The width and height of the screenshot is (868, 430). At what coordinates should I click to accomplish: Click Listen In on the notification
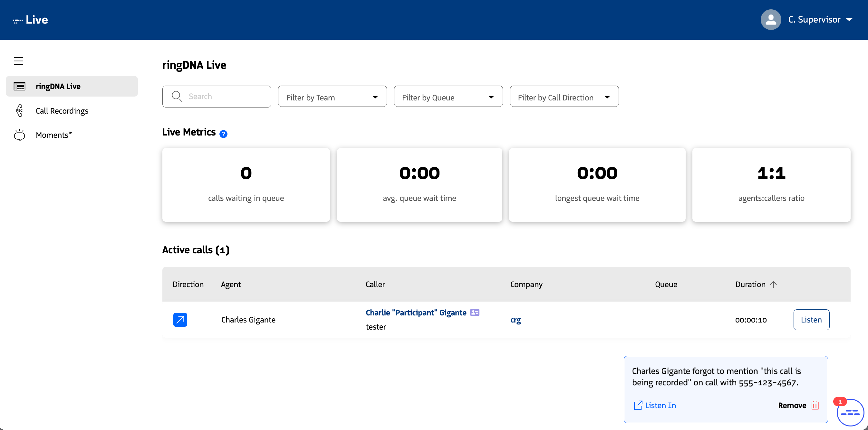tap(661, 405)
